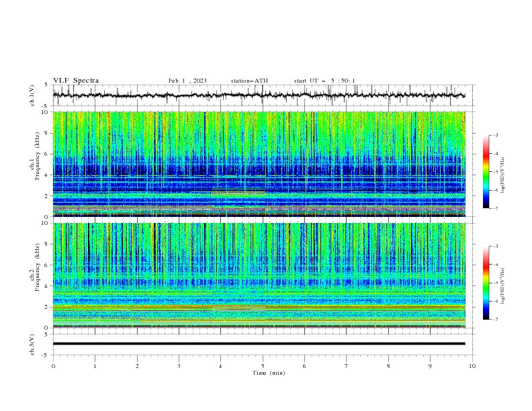Click the ch.2 spectrogram panel
532x411 pixels.
[x=259, y=275]
